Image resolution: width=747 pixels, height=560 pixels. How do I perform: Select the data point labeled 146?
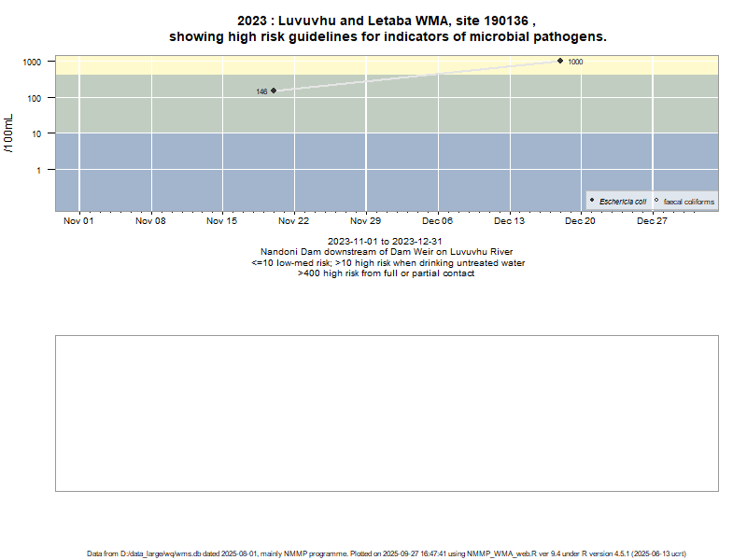[274, 91]
